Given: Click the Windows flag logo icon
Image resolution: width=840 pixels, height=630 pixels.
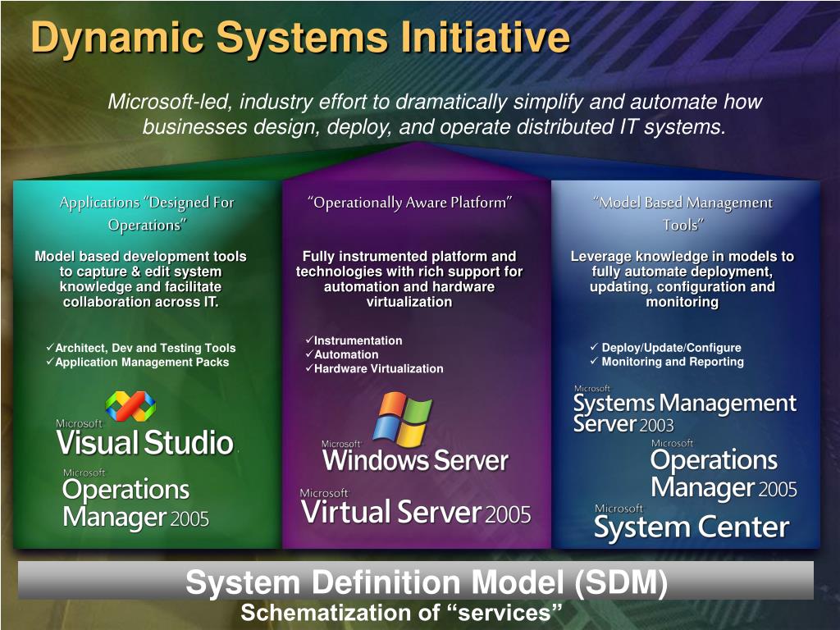Looking at the screenshot, I should [402, 420].
